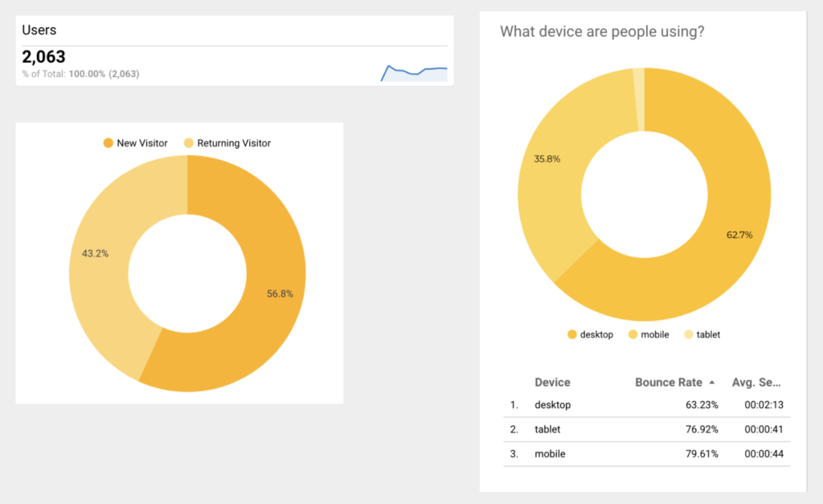Click the truncated Avg. Se... column header

755,382
